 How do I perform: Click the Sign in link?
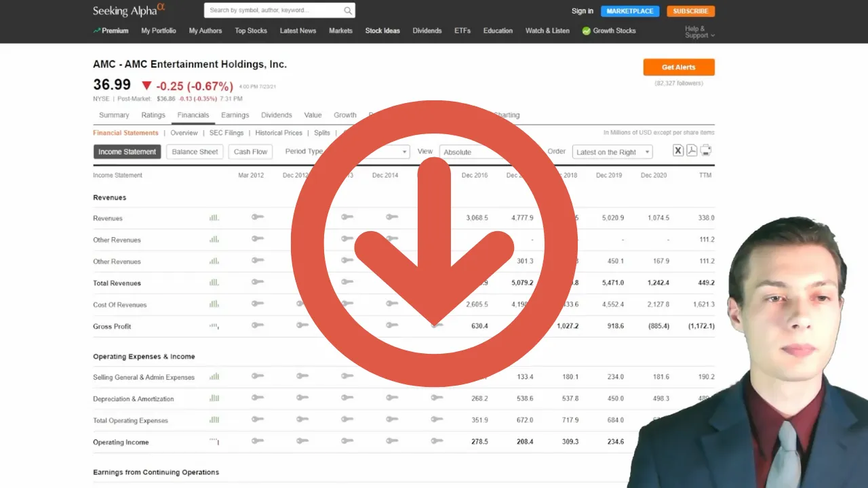[583, 11]
